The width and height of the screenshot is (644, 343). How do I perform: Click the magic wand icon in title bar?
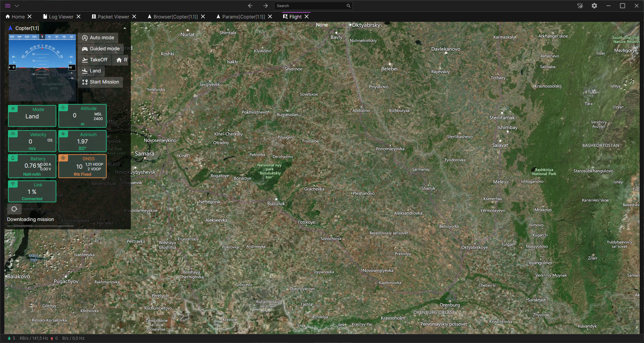click(580, 6)
